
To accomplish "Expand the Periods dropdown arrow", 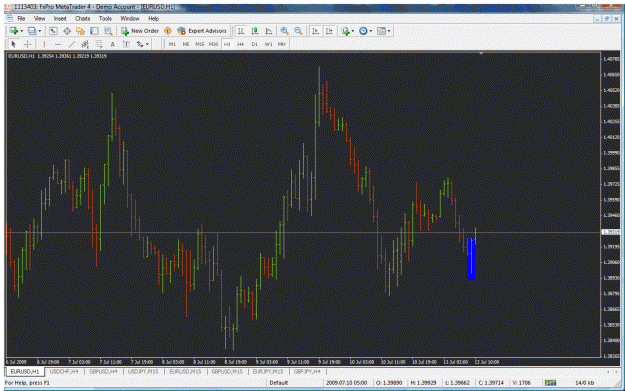I will (371, 31).
